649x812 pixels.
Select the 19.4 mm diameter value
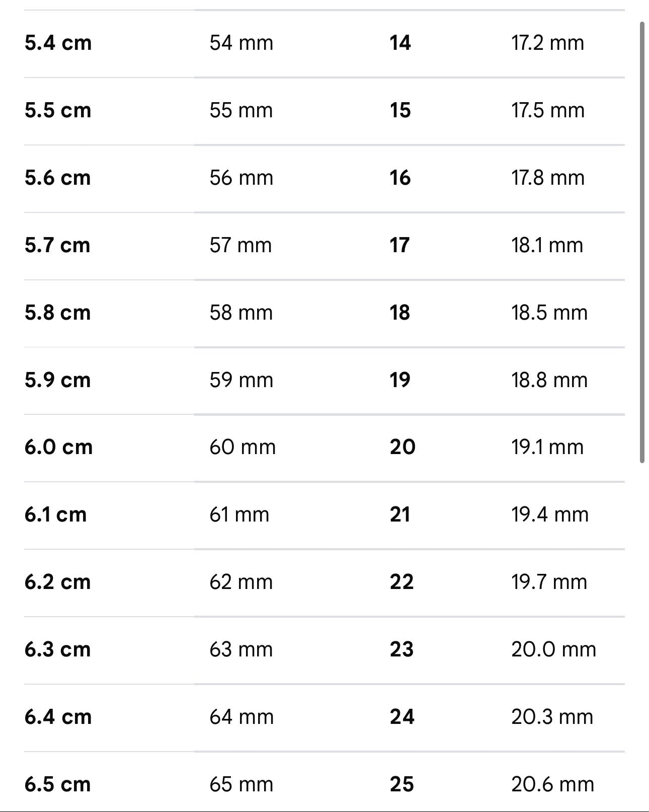coord(549,514)
